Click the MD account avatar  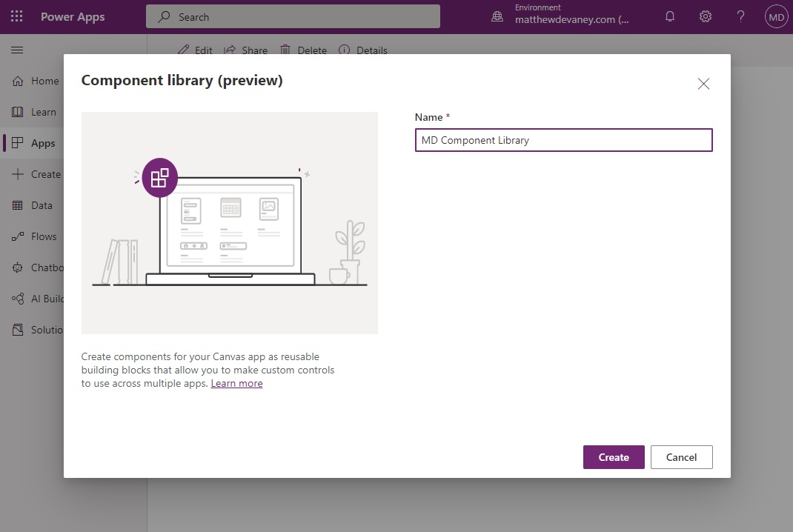[x=775, y=16]
